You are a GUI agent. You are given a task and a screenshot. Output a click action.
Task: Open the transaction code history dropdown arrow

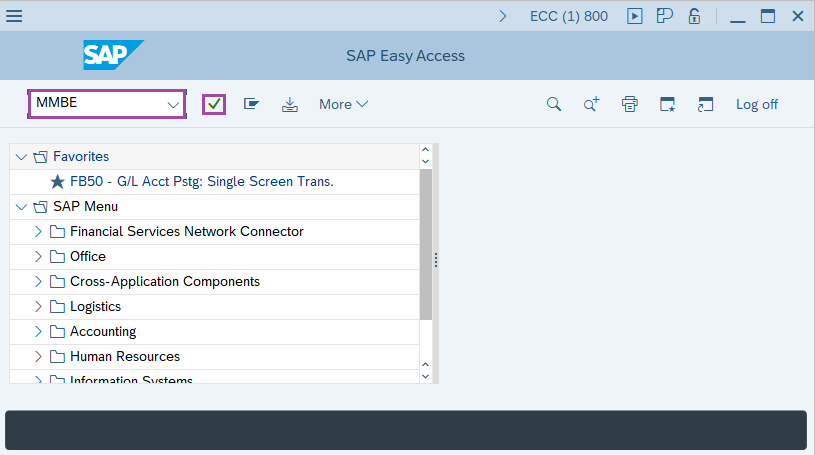(172, 104)
